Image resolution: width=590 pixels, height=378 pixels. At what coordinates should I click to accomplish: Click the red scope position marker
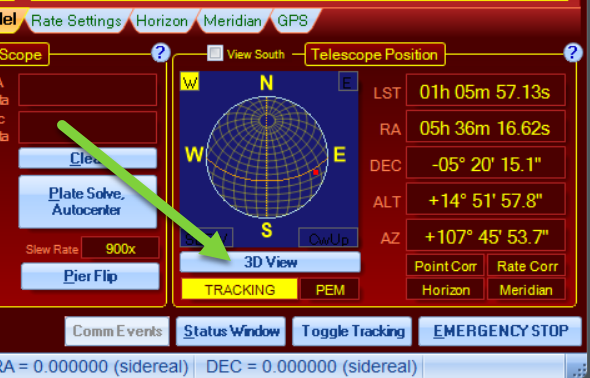[x=316, y=172]
